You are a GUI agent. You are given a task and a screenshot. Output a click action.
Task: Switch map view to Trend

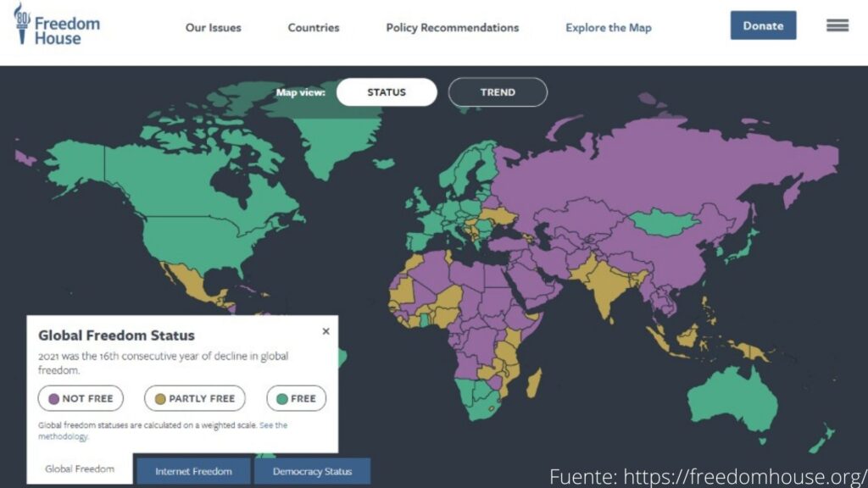click(498, 92)
